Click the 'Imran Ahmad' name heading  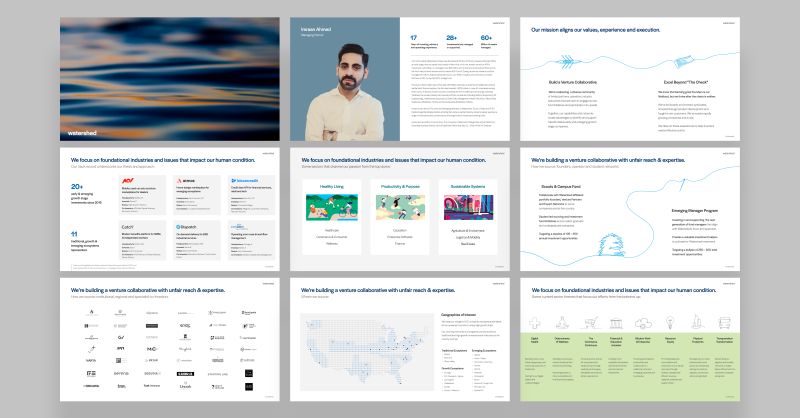[x=316, y=29]
